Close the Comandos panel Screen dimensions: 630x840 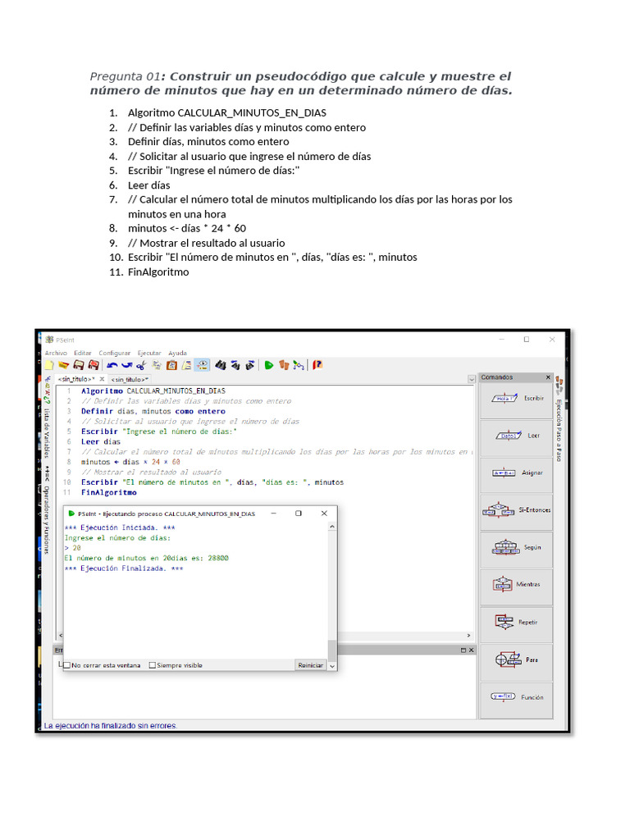[547, 377]
